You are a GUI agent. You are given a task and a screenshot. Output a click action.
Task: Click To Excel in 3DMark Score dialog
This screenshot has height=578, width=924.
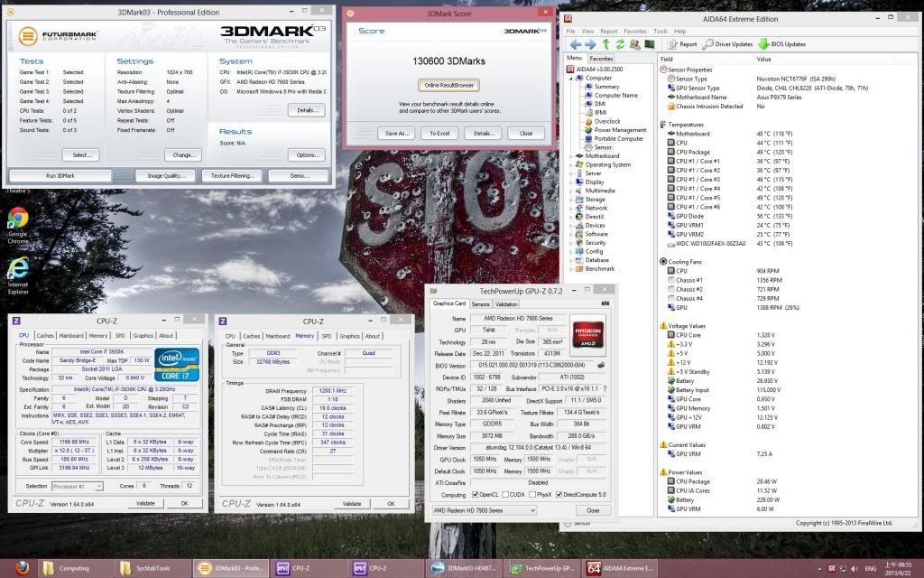pyautogui.click(x=439, y=134)
